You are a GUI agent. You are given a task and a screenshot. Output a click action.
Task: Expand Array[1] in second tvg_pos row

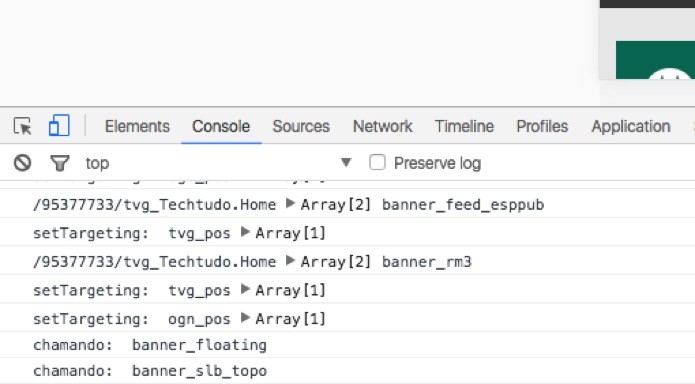245,289
